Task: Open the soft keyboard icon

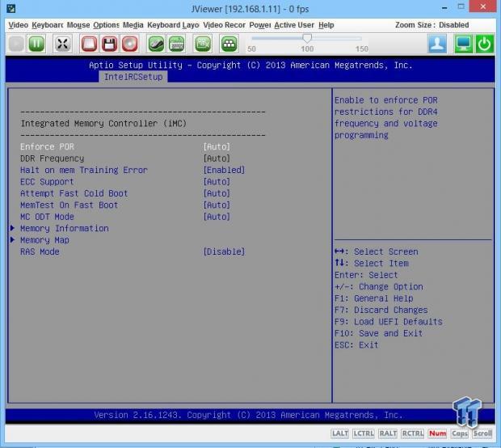Action: [177, 44]
